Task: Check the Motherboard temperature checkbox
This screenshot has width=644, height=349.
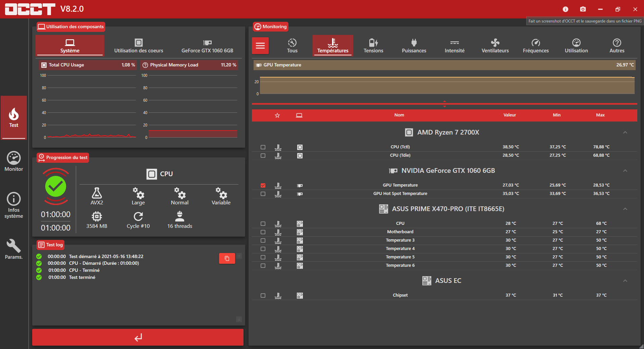Action: (x=263, y=232)
